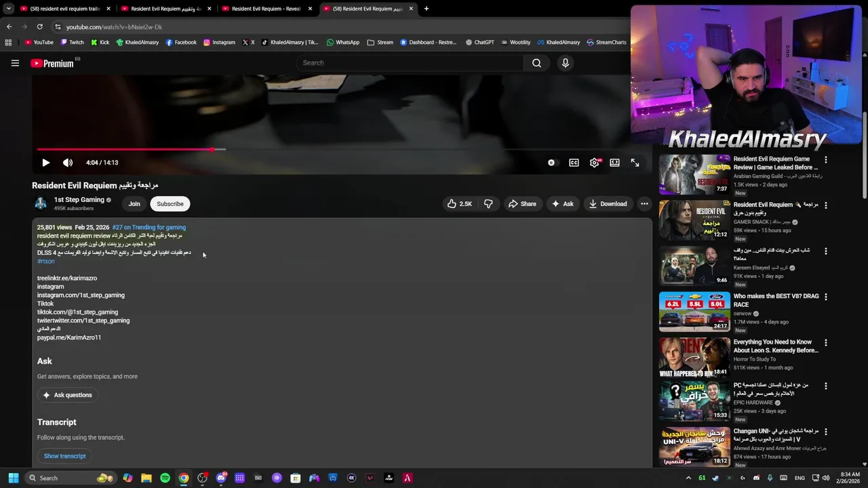Open Who makes the BEST V8 thumbnail

(694, 312)
